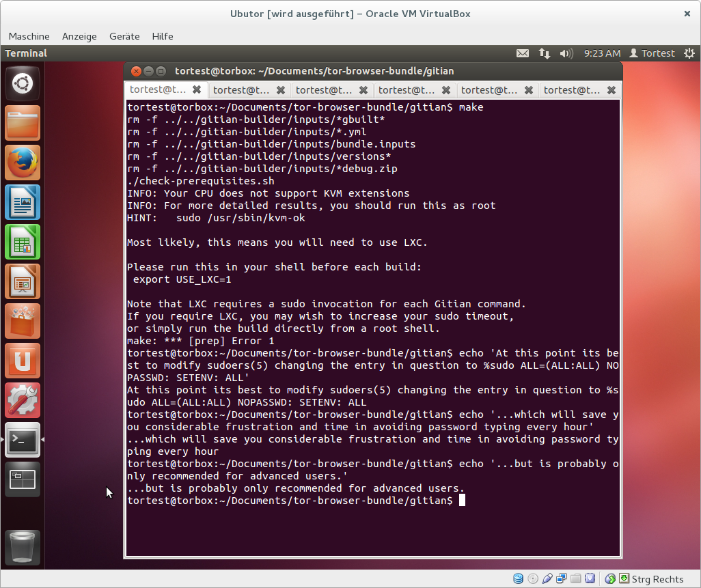
Task: Expand the Tortest user session menu
Action: 651,53
